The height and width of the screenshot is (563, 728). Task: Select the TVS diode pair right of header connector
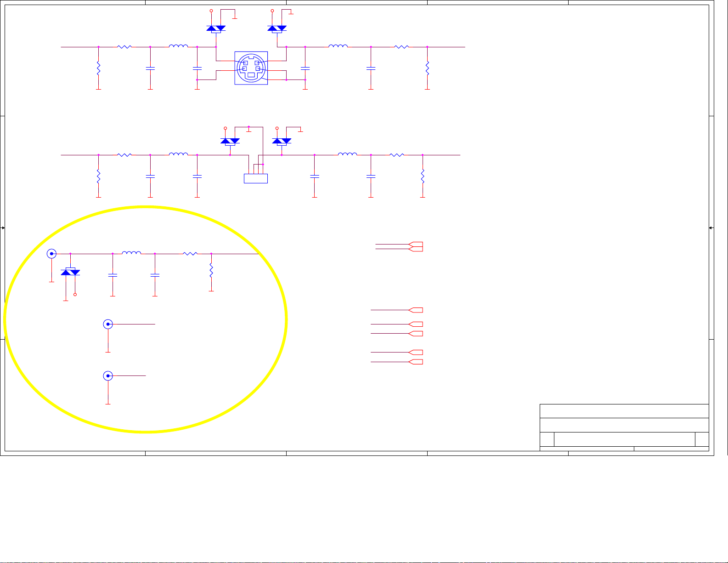(282, 141)
